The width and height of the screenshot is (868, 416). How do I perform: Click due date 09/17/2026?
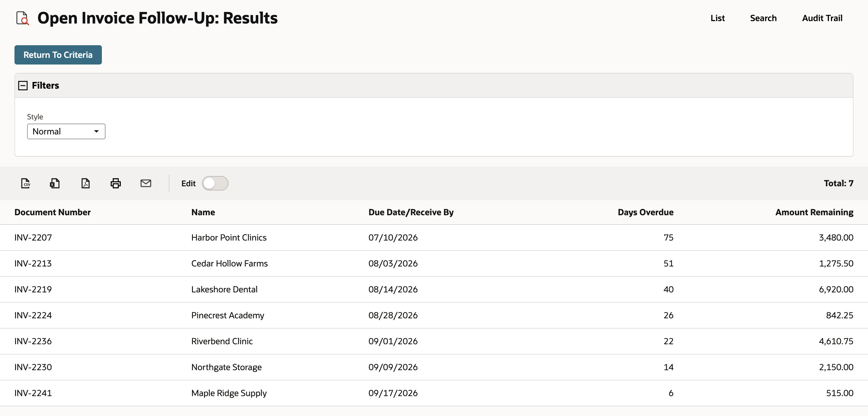393,393
